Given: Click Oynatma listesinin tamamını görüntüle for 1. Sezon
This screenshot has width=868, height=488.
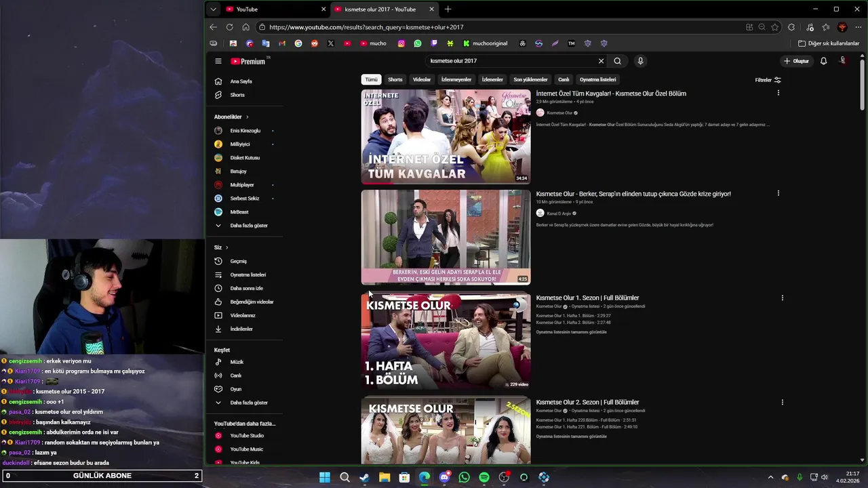Looking at the screenshot, I should coord(571,332).
